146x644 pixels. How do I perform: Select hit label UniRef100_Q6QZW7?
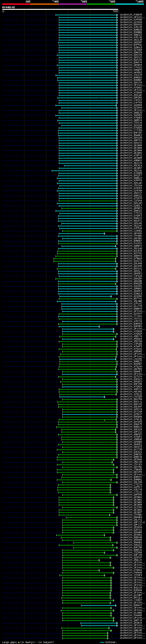131,42
